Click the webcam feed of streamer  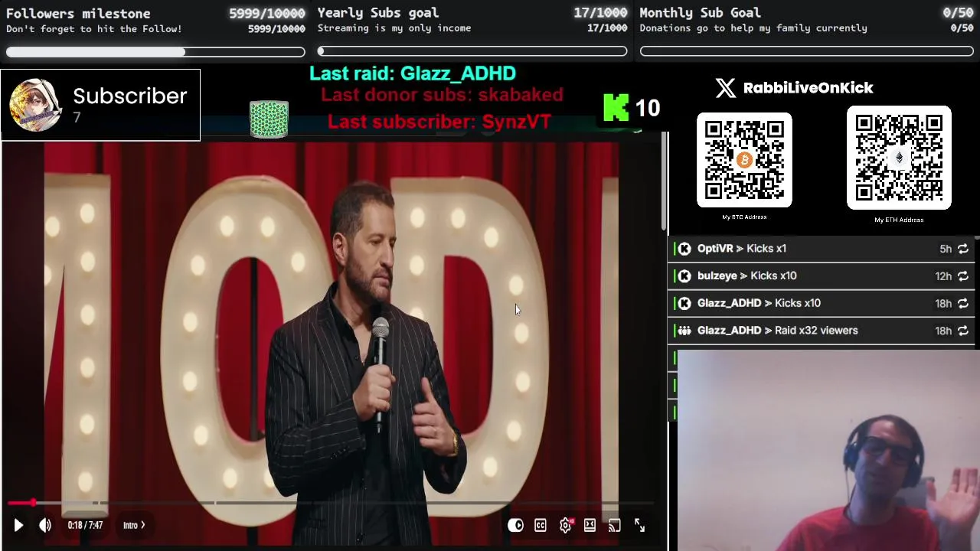828,451
